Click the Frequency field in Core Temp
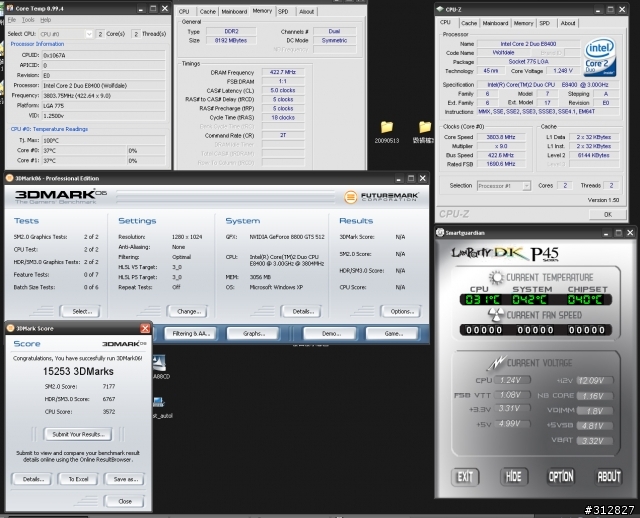 (103, 96)
